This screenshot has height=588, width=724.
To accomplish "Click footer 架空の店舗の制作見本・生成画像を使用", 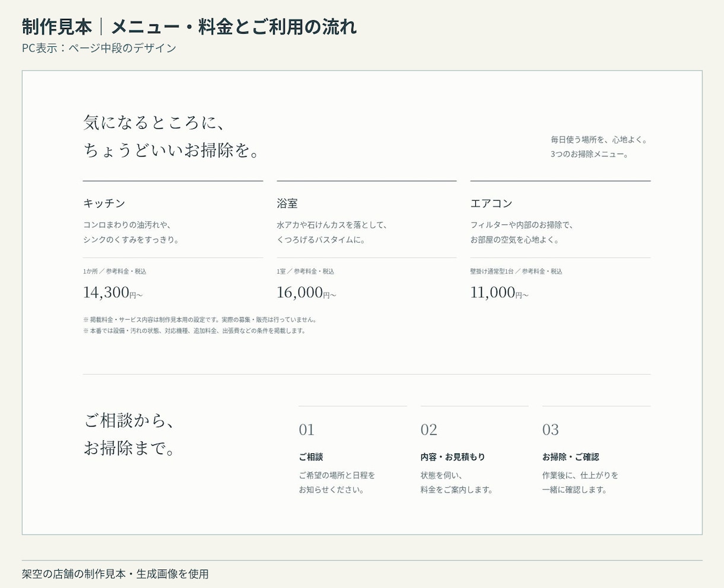I will 115,574.
